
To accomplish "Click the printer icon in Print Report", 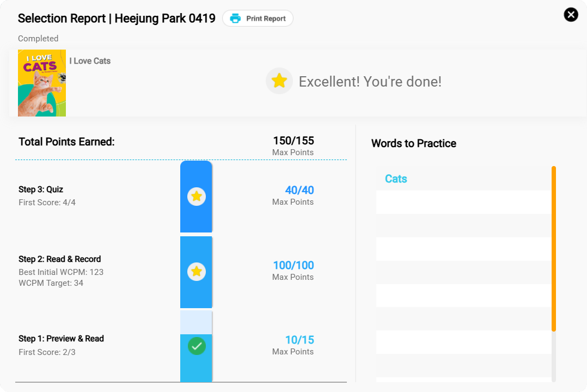I will [x=235, y=19].
